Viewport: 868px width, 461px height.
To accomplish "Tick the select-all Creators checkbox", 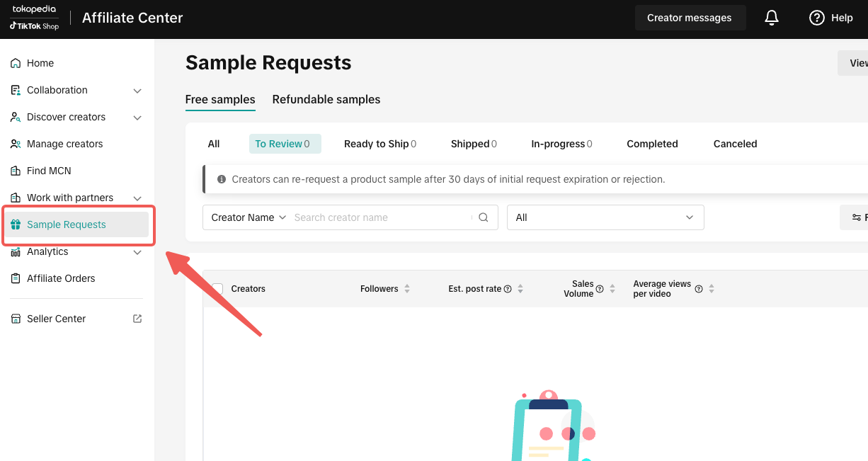I will point(217,289).
